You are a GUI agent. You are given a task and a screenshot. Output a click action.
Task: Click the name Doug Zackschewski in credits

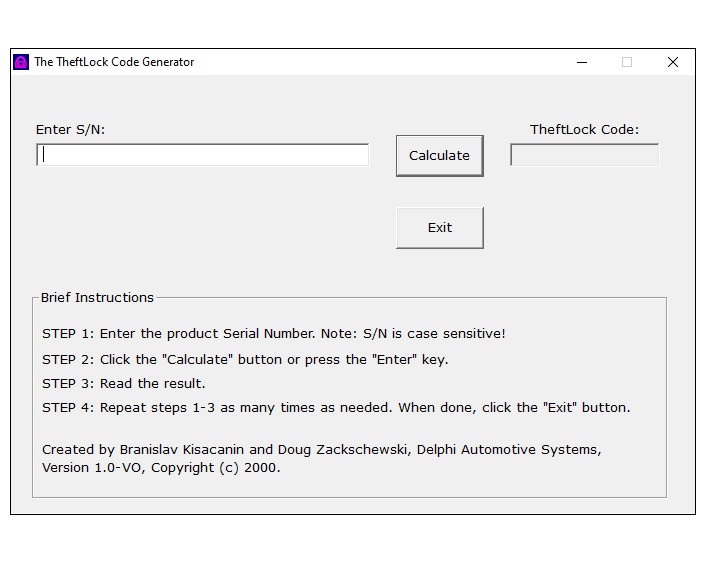pyautogui.click(x=344, y=450)
